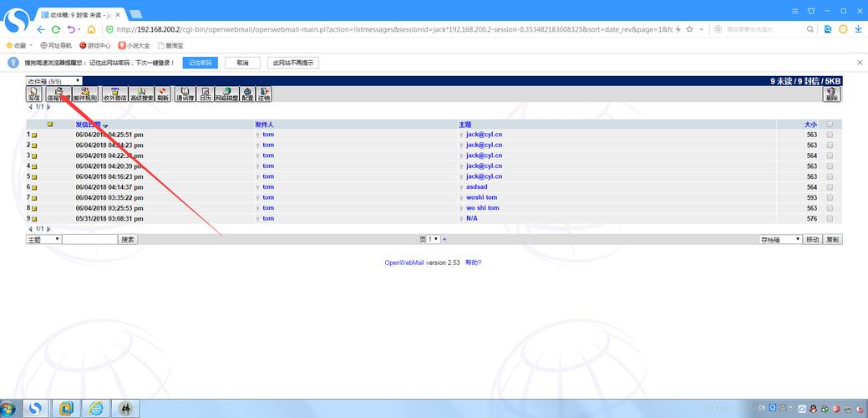Open the 帮助? help link
Screen dimensions: 868x418
(474, 263)
